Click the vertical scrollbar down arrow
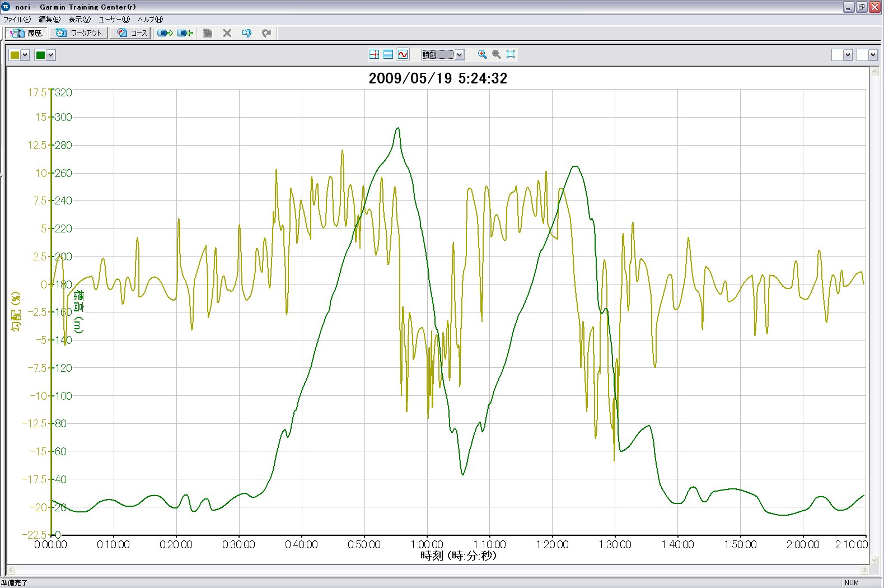 [874, 559]
